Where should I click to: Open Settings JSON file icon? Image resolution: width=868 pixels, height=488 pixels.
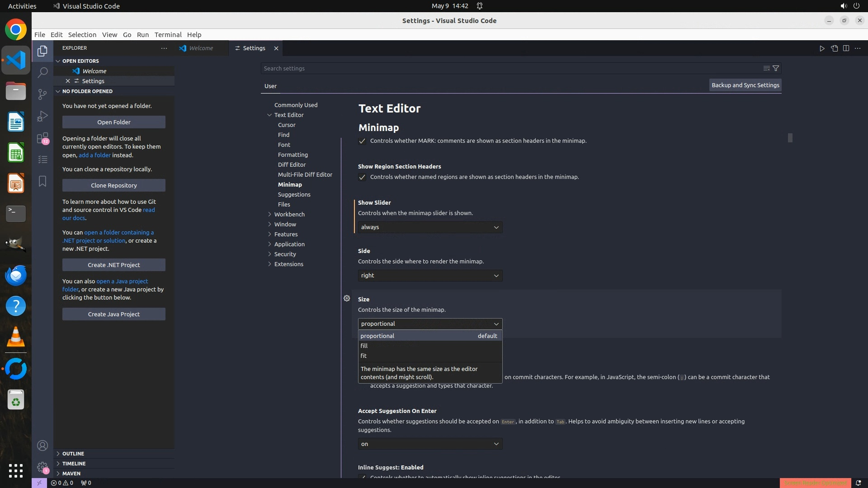click(834, 48)
